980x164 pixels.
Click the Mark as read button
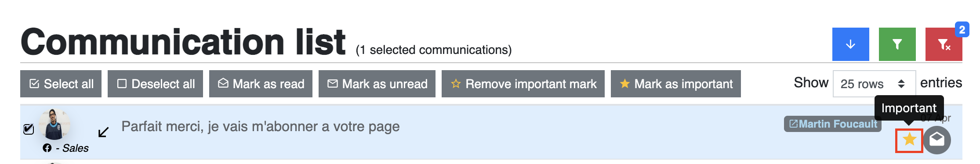[261, 84]
